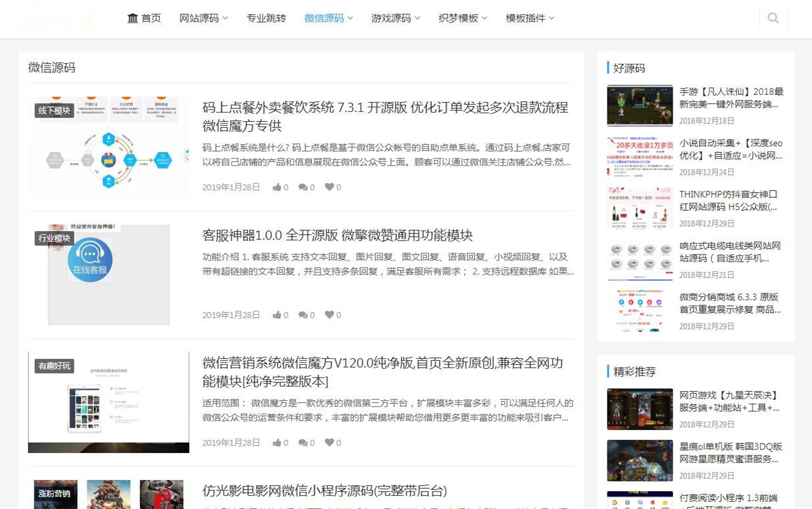Open article 微信营销系统微信魔方V120.0纯净版
The height and width of the screenshot is (509, 812).
click(x=383, y=372)
